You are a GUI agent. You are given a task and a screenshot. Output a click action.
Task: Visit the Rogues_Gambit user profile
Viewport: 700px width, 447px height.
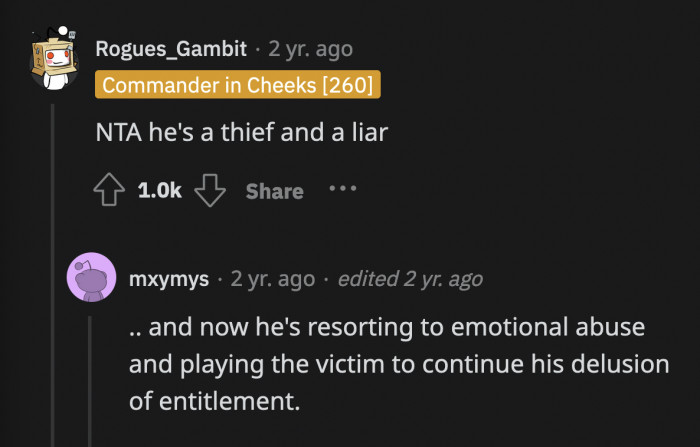point(175,48)
